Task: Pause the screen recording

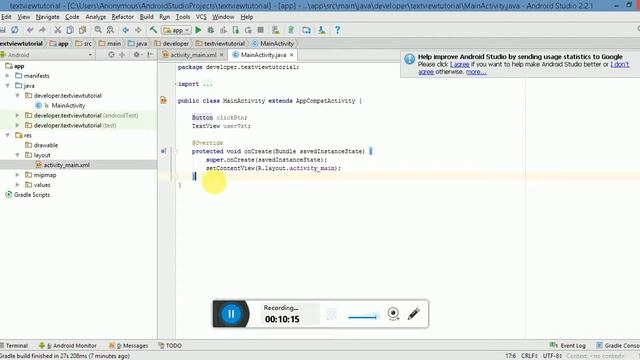Action: point(231,314)
